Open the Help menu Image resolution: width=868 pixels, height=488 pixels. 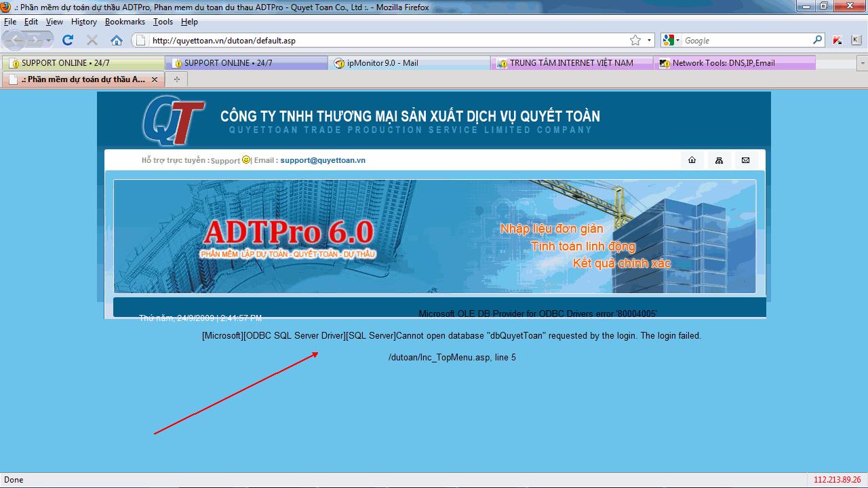point(189,22)
